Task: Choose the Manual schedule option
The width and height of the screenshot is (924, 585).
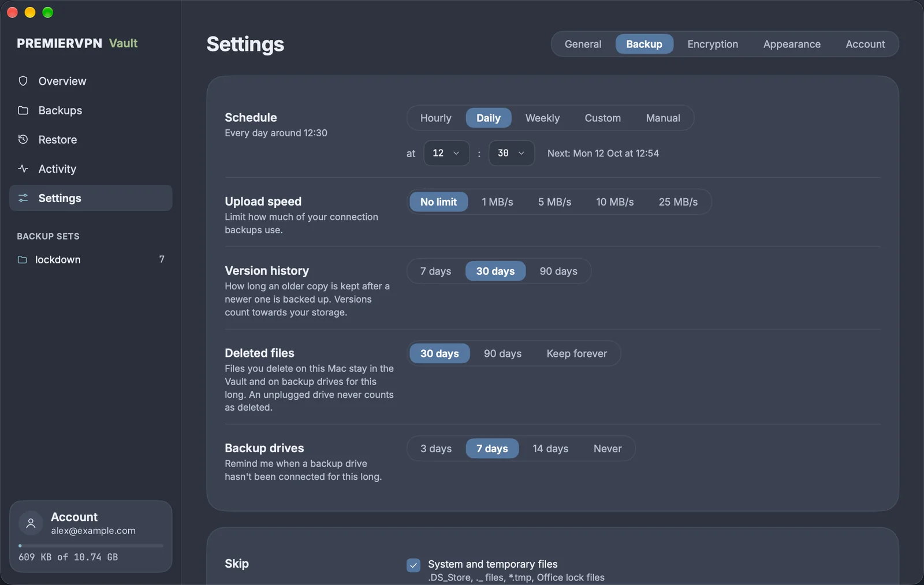Action: tap(663, 118)
